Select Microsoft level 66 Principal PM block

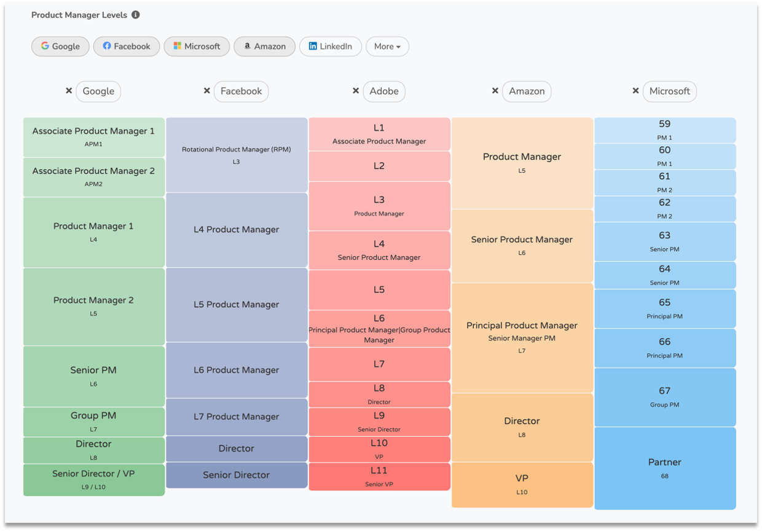click(x=665, y=348)
